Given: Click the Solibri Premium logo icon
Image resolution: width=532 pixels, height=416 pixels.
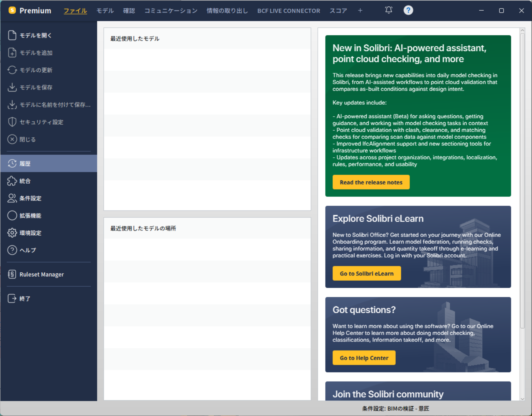Looking at the screenshot, I should click(x=12, y=10).
